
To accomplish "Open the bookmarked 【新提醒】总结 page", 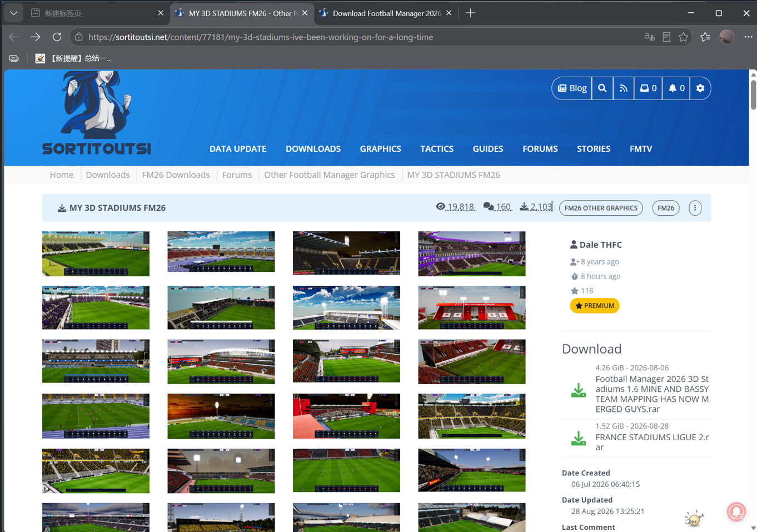I will coord(74,58).
